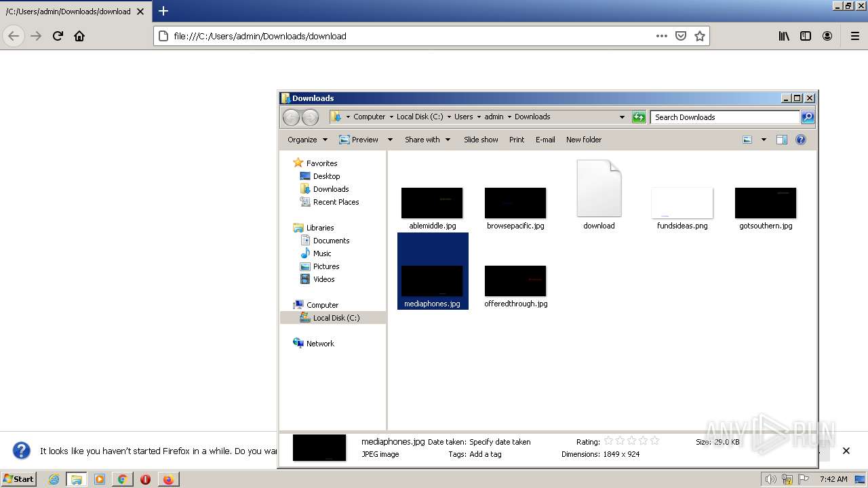Select gotsouthern.jpg thumbnail
Screen dimensions: 868x488
(x=766, y=203)
